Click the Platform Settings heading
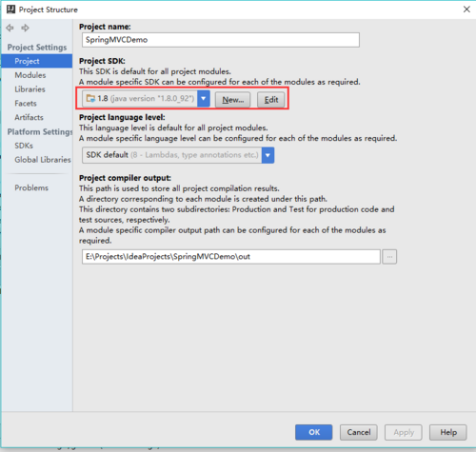Screen dimensions: 476x452 point(40,131)
